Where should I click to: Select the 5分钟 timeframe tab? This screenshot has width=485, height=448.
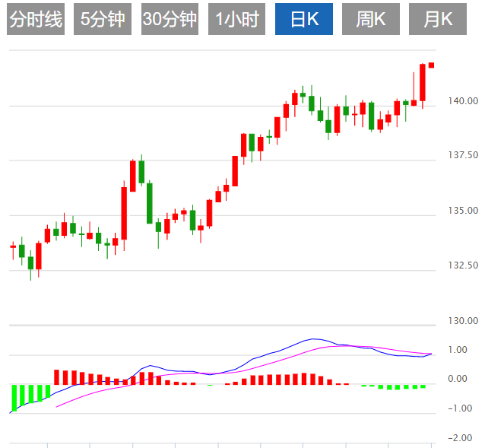[x=103, y=19]
